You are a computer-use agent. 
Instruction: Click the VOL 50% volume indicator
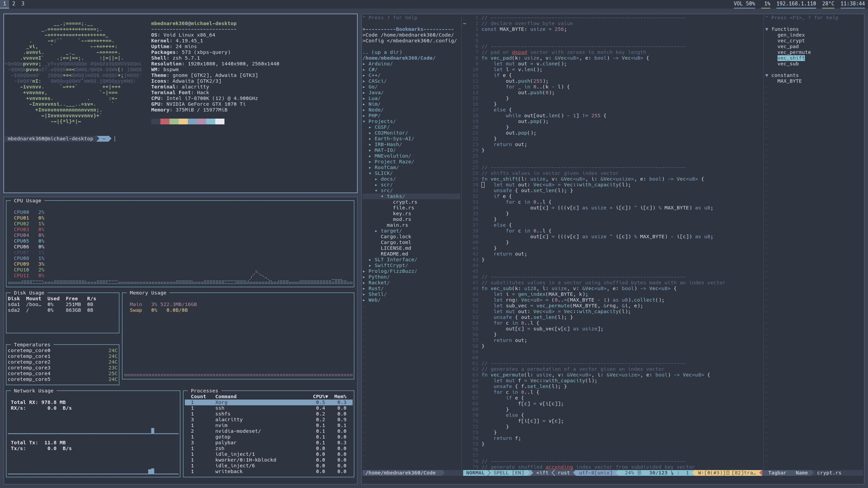(744, 4)
